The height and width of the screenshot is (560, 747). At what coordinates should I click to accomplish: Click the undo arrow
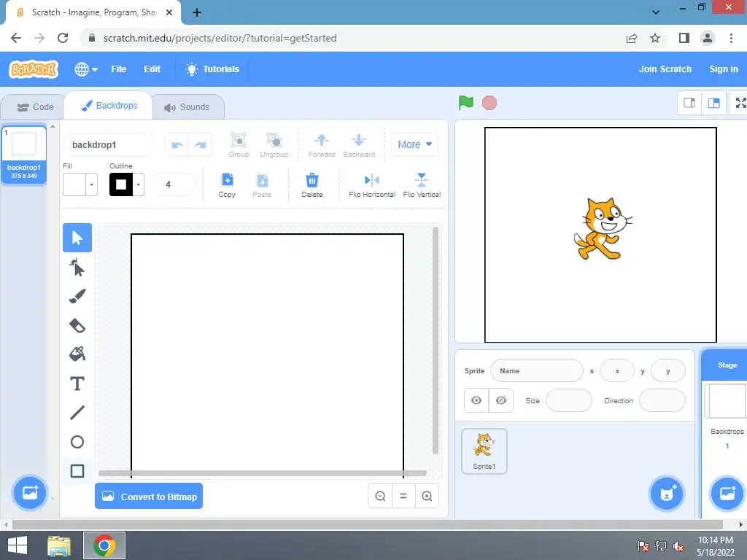click(x=177, y=145)
